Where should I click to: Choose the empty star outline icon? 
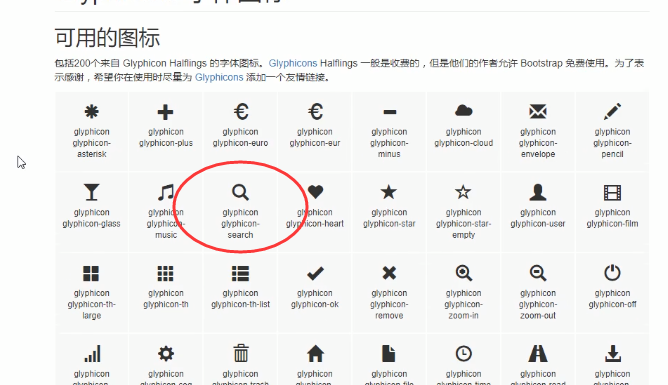[463, 192]
